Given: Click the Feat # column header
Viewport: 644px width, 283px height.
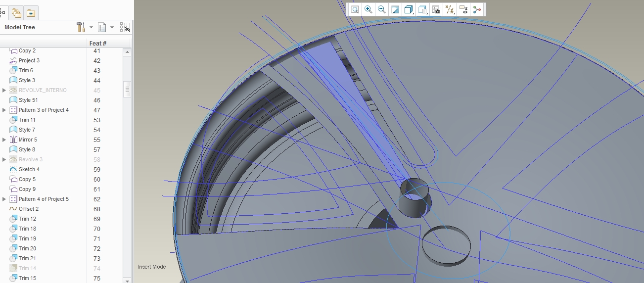Looking at the screenshot, I should (98, 44).
